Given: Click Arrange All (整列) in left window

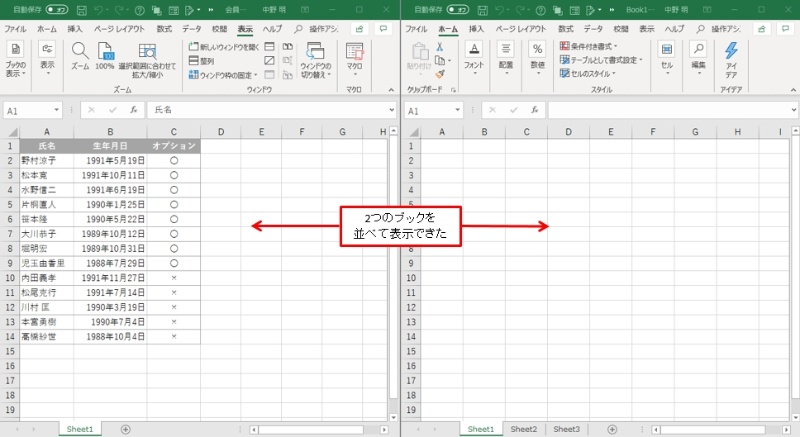Looking at the screenshot, I should pyautogui.click(x=207, y=60).
